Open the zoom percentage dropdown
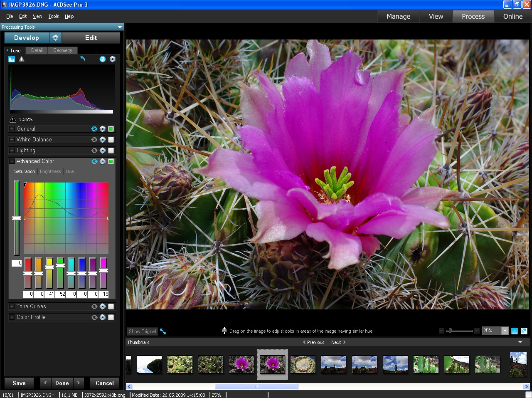The image size is (532, 398). pos(505,331)
